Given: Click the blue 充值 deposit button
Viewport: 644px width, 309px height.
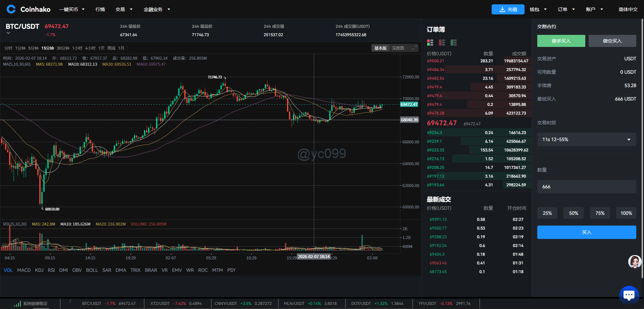Looking at the screenshot, I should (x=508, y=9).
